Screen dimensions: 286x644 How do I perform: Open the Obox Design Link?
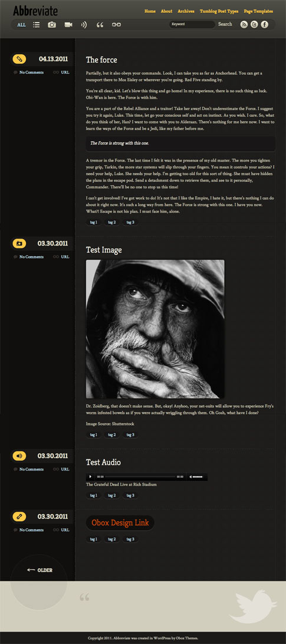point(120,523)
